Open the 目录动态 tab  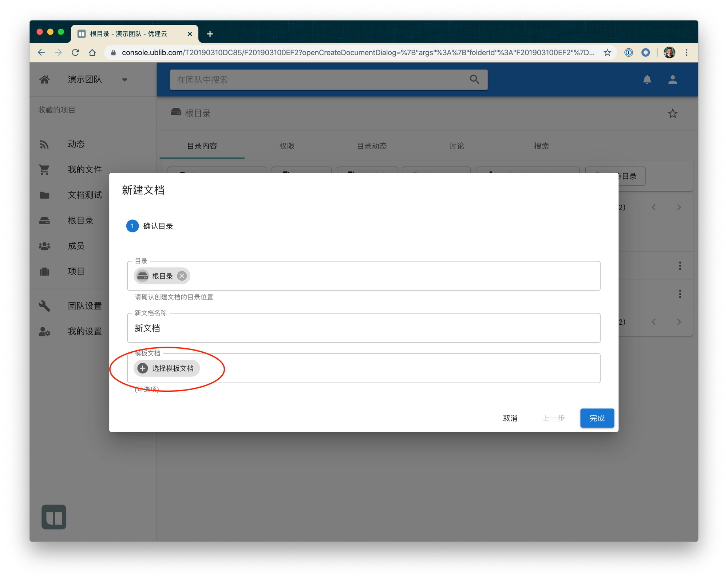[372, 146]
